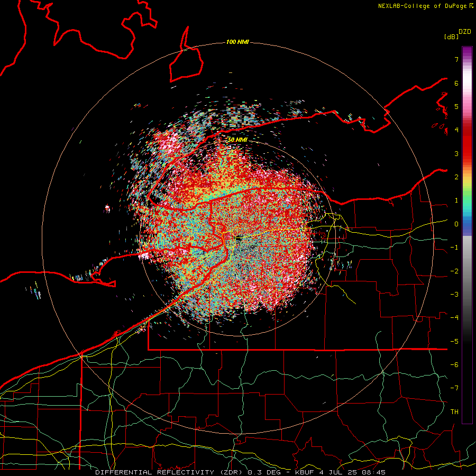Click the [dB] unit label

452,36
